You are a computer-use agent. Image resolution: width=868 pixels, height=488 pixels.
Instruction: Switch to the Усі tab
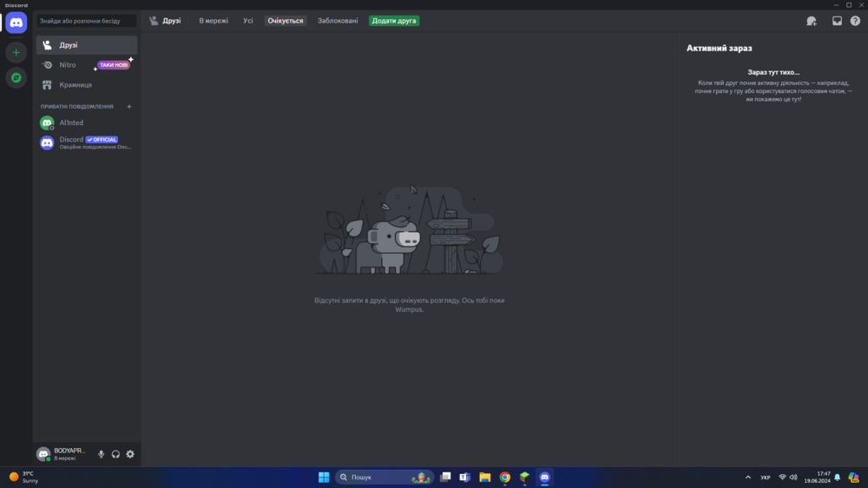(247, 21)
